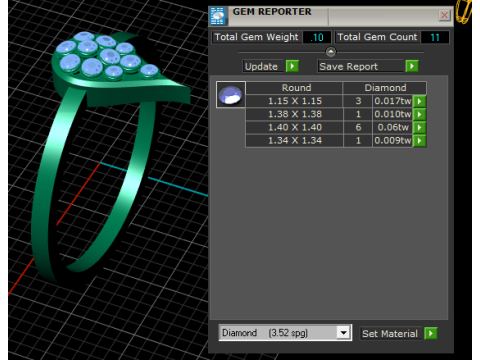
Task: Click the green arrow for 0.017tw row
Action: tap(419, 101)
